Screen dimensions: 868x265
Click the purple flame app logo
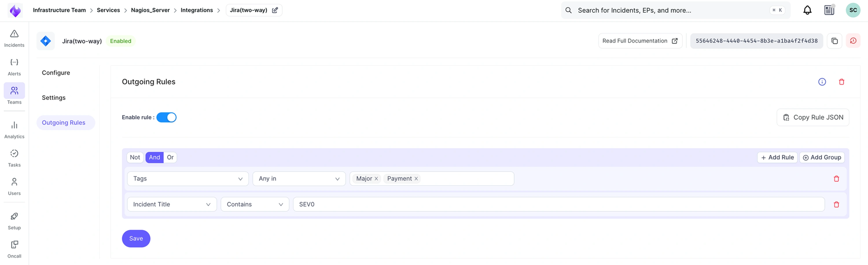(x=15, y=10)
